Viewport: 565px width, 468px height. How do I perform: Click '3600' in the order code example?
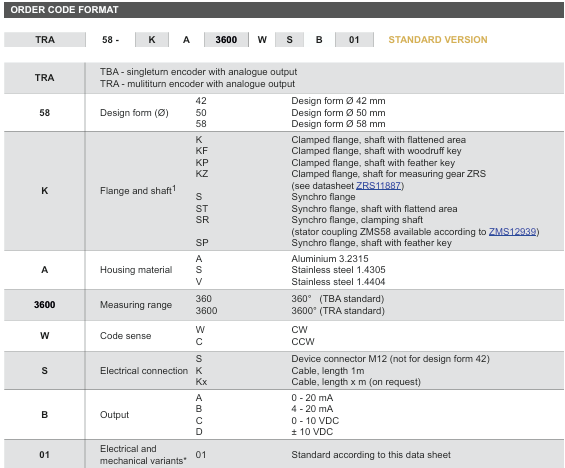[226, 40]
